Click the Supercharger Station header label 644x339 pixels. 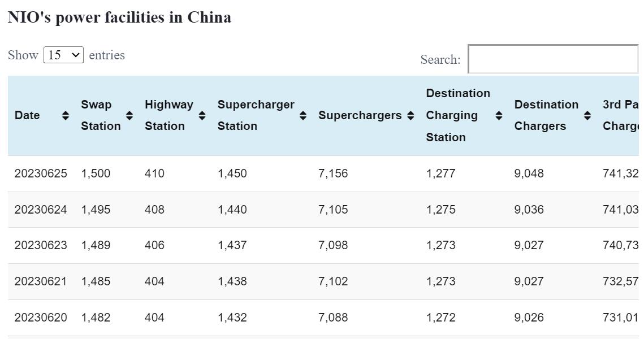click(256, 115)
